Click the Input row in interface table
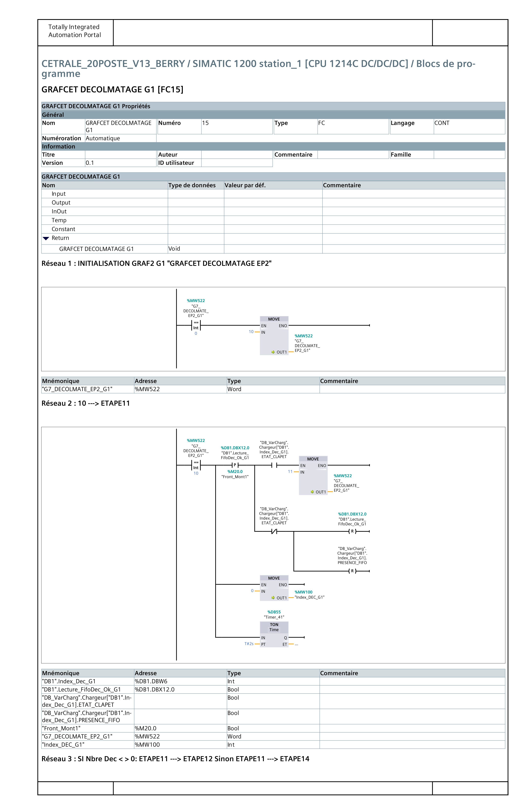 (59, 194)
